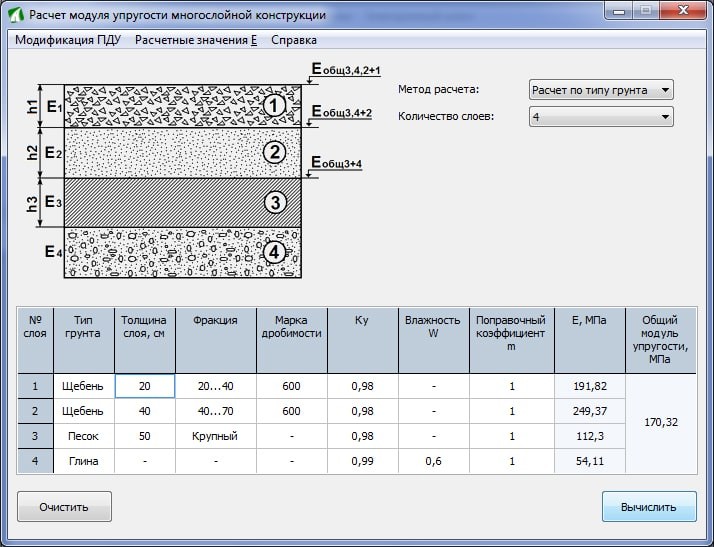Image resolution: width=714 pixels, height=547 pixels.
Task: Maximize the calculation window
Action: pyautogui.click(x=646, y=11)
